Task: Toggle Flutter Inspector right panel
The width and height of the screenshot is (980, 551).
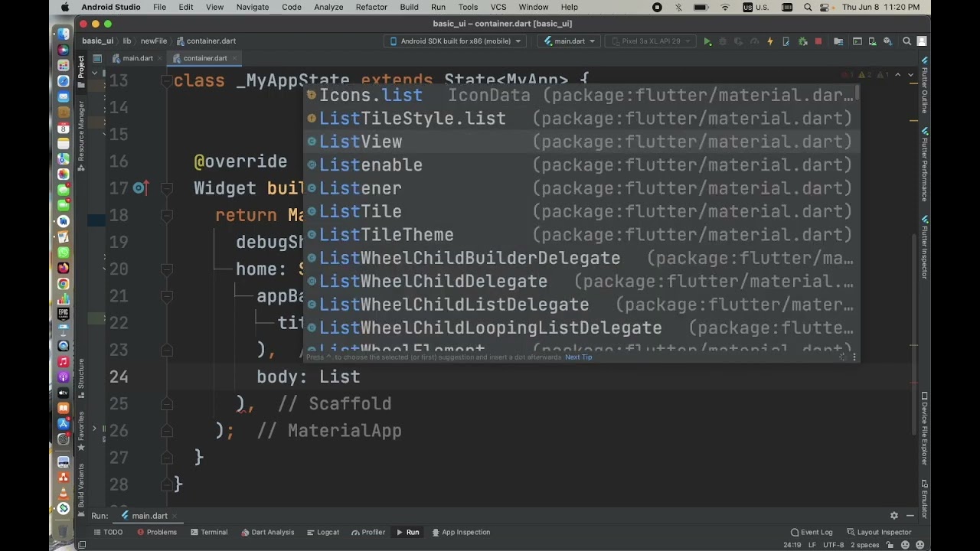Action: pyautogui.click(x=924, y=248)
